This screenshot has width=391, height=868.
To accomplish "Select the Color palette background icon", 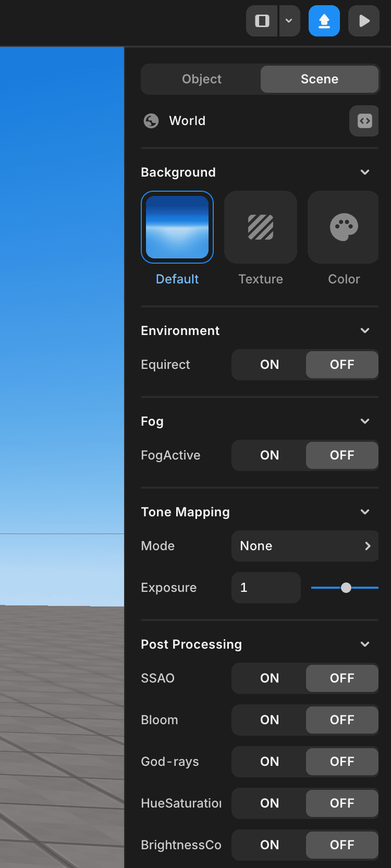I will pyautogui.click(x=344, y=227).
